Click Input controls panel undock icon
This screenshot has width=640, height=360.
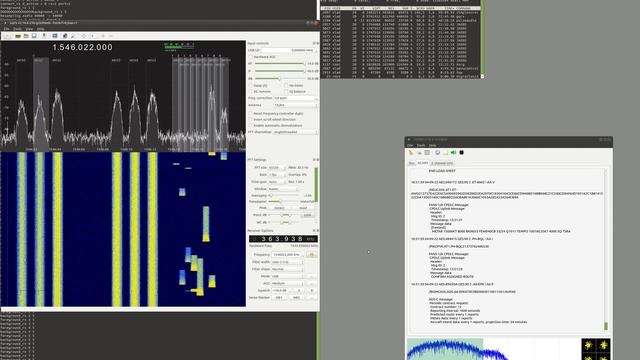313,43
